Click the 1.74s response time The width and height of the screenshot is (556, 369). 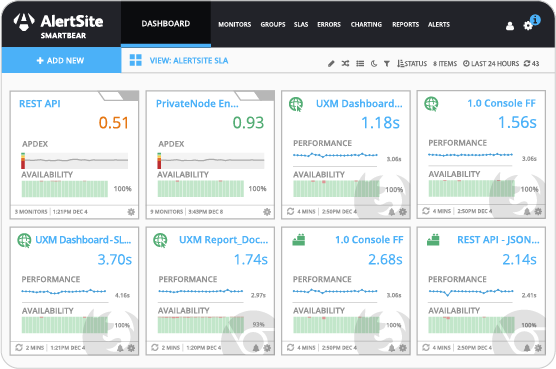[251, 259]
